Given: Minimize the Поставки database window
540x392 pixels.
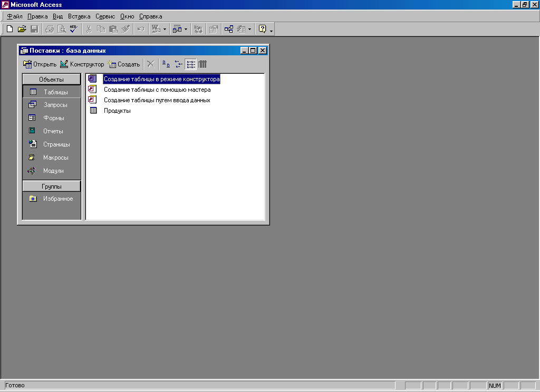Looking at the screenshot, I should (x=244, y=51).
